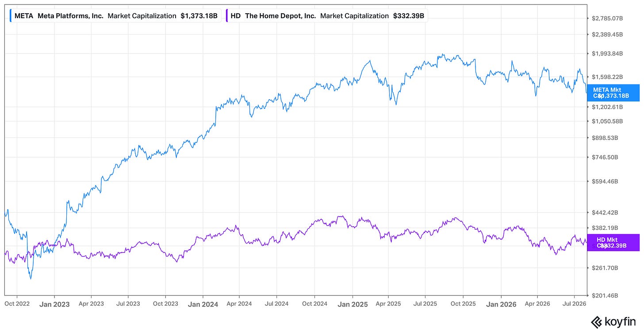Click "The Home Depot, Inc." legend name
Image resolution: width=644 pixels, height=333 pixels.
tap(280, 16)
